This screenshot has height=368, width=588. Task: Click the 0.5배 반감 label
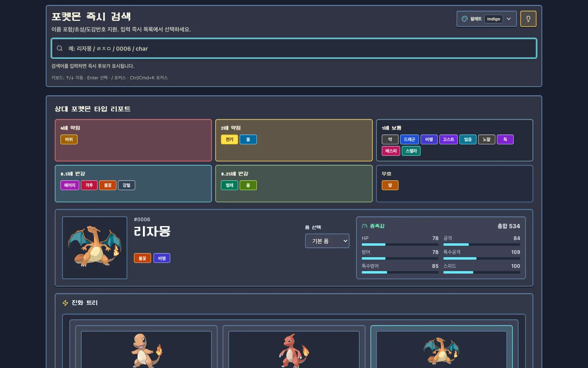click(73, 174)
